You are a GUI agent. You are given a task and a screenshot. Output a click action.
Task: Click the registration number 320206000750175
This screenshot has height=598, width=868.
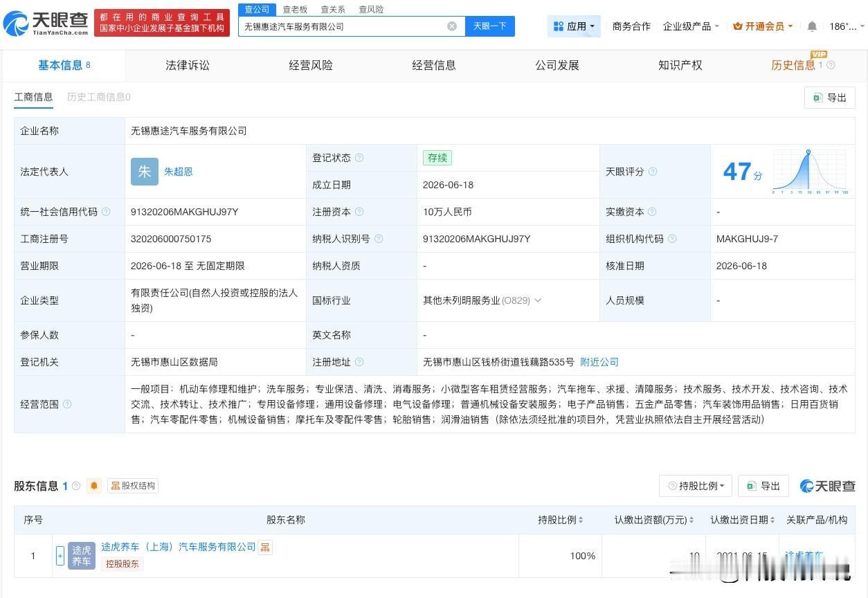[x=171, y=239]
